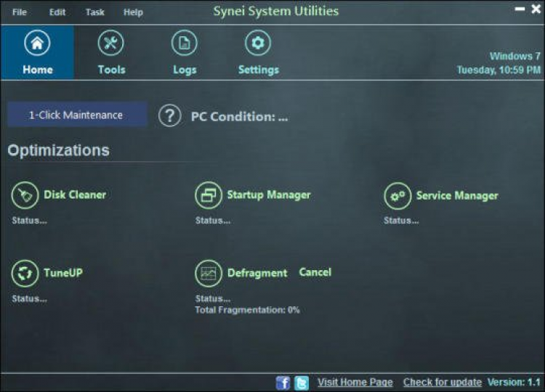Viewport: 545px width, 392px height.
Task: Click the Check for update link
Action: 443,383
